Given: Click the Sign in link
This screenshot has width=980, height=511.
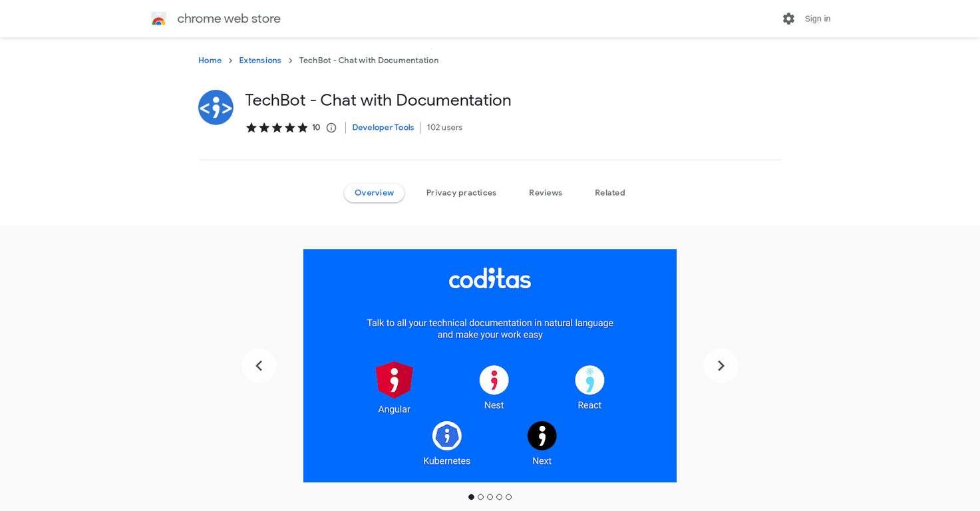Looking at the screenshot, I should point(818,19).
